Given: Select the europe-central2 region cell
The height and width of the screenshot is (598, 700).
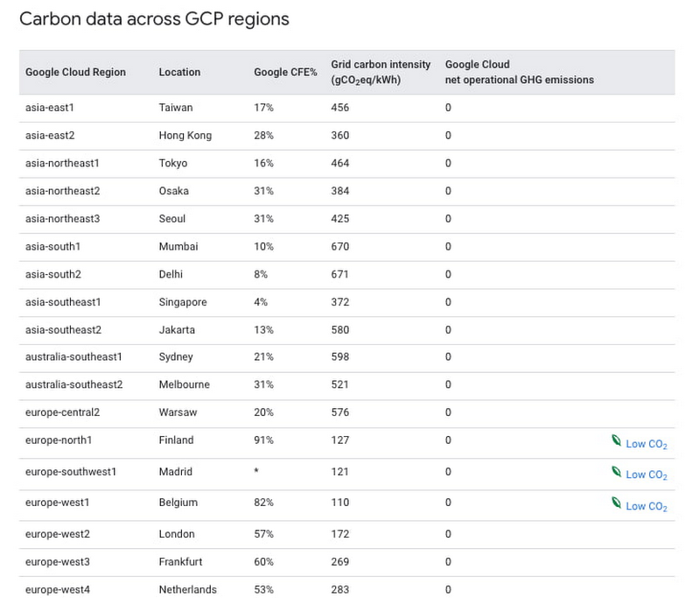Looking at the screenshot, I should [62, 412].
